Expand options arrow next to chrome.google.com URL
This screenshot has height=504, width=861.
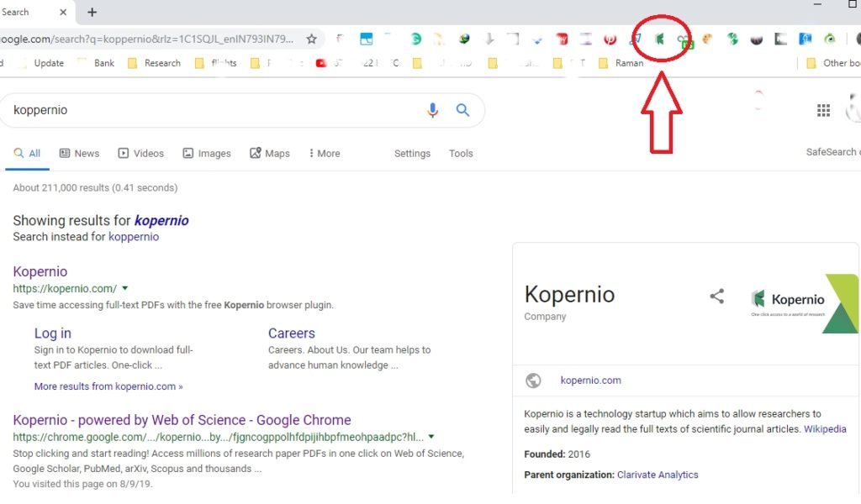click(x=431, y=437)
